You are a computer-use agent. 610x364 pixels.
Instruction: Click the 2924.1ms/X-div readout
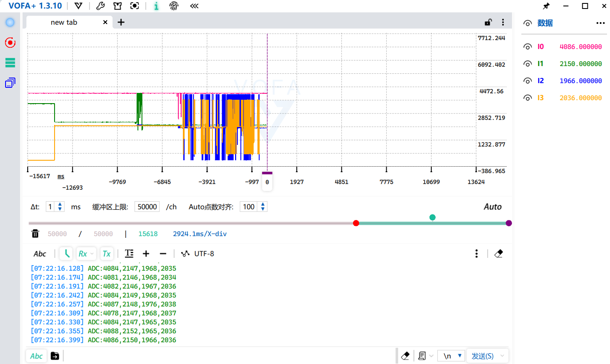(199, 234)
